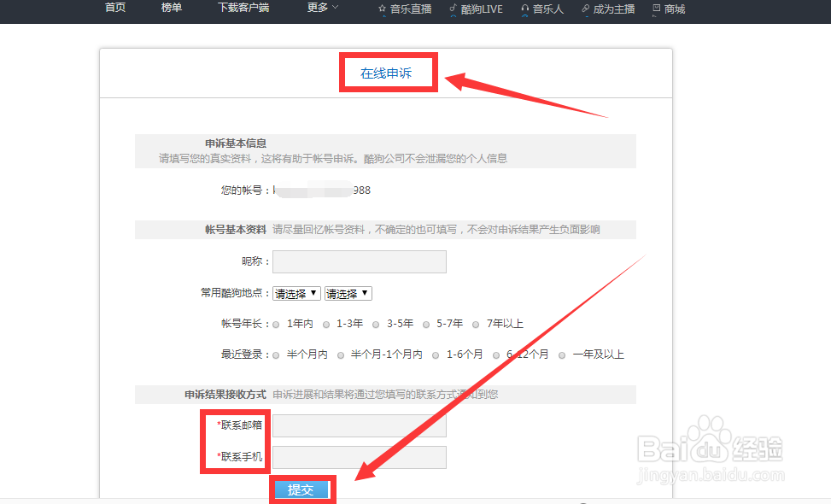This screenshot has width=831, height=504.
Task: Select the 半个月-1个月内 recent login radio
Action: 341,355
